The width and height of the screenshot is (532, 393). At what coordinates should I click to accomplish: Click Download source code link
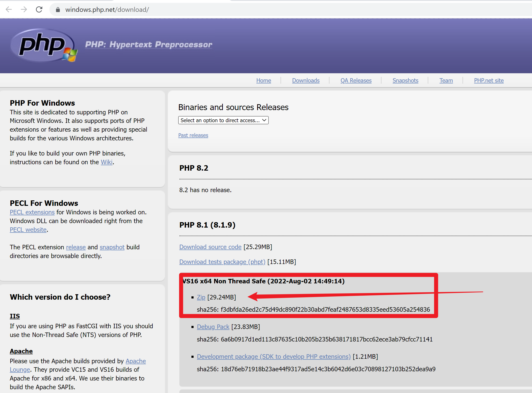(210, 247)
